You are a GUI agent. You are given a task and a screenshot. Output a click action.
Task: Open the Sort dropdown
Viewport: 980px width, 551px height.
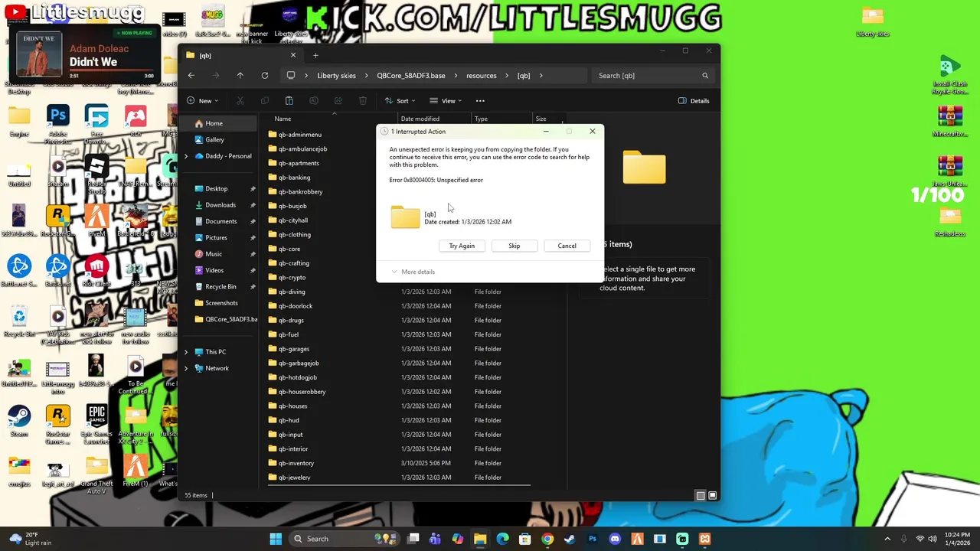[x=402, y=101]
